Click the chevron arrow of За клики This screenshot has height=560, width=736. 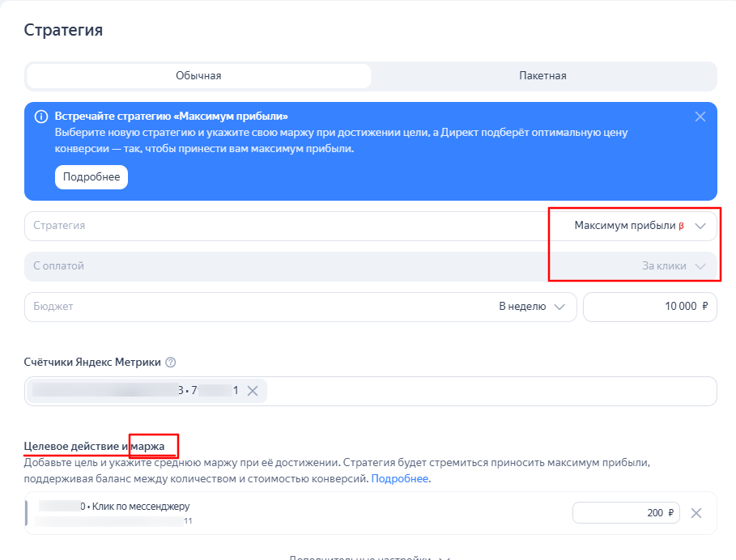[x=700, y=266]
